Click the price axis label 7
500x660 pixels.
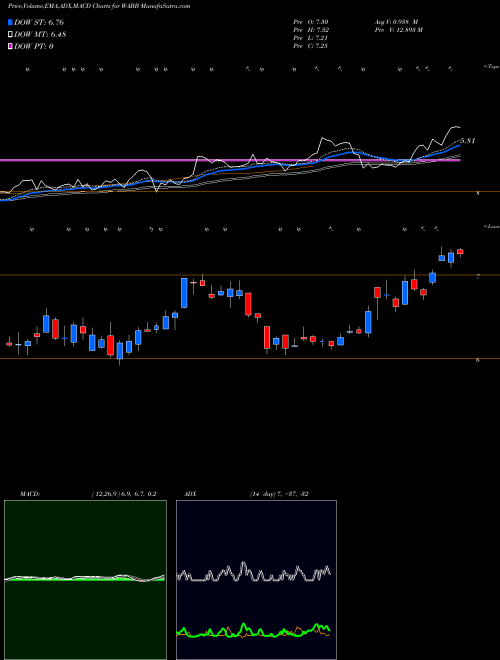[479, 277]
